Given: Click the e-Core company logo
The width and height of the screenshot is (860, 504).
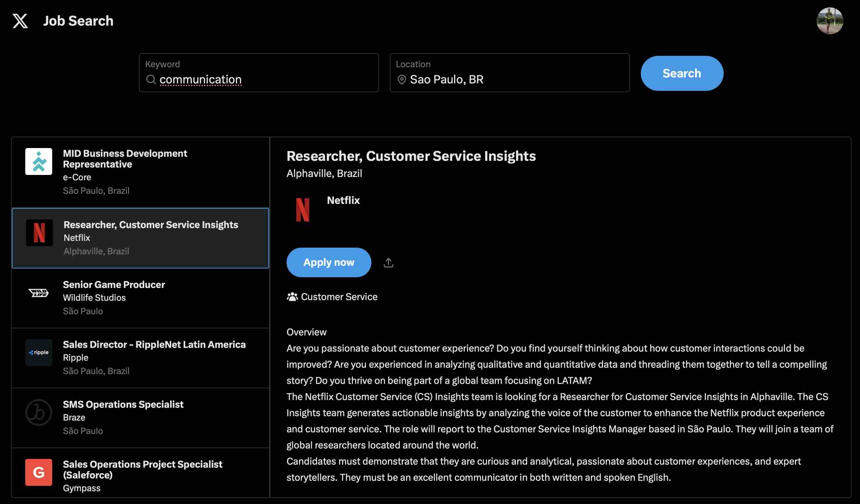Looking at the screenshot, I should tap(39, 161).
